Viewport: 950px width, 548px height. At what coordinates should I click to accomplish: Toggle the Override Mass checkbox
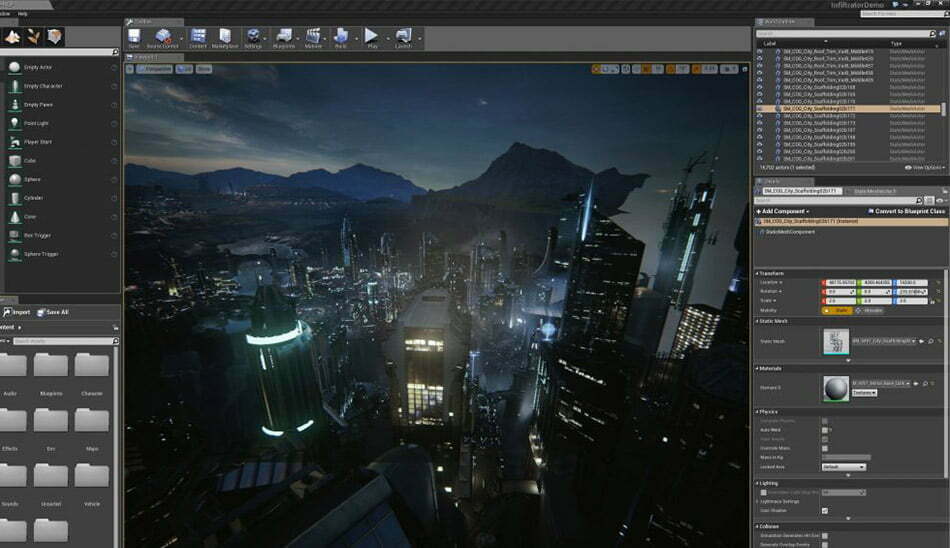(x=825, y=449)
